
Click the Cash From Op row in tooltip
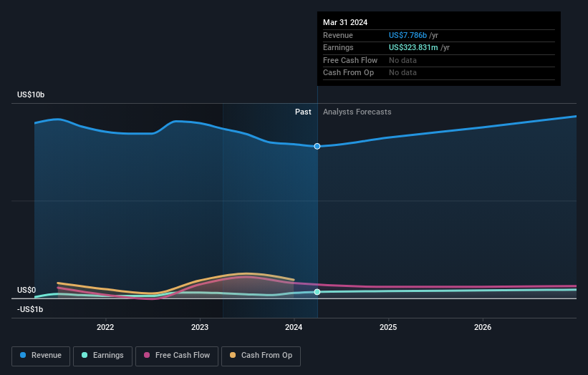point(439,73)
